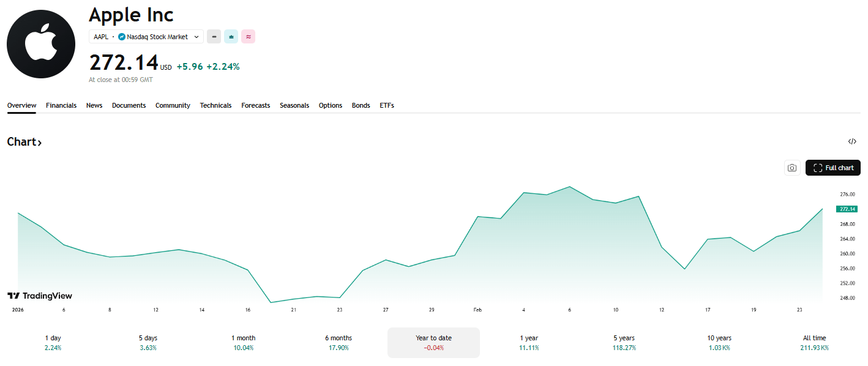The height and width of the screenshot is (366, 868).
Task: Open the Financials tab
Action: tap(61, 105)
